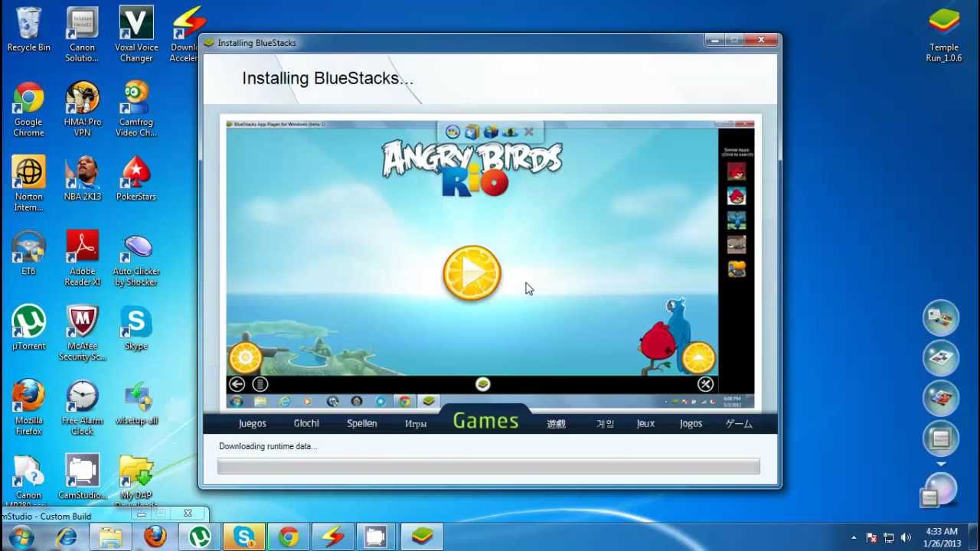980x551 pixels.
Task: Open the Canon Solution Menu desktop shortcut
Action: tap(82, 35)
